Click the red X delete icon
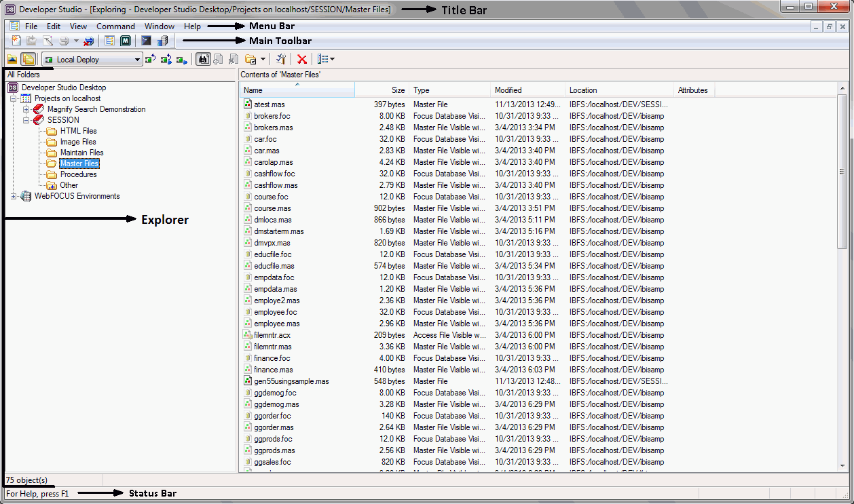The image size is (854, 504). click(x=302, y=60)
